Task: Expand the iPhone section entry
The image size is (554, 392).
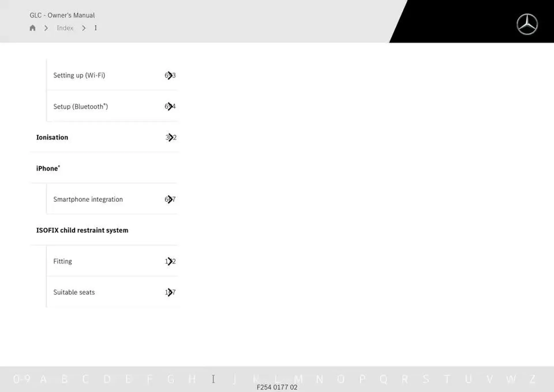Action: (48, 168)
